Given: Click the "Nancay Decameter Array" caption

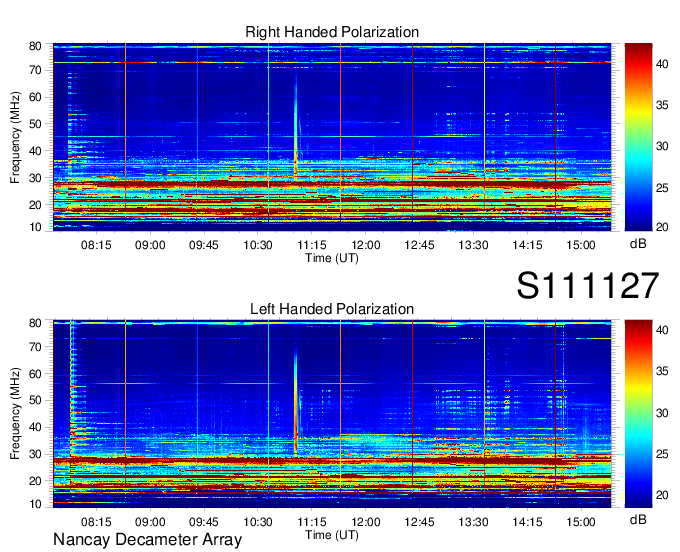Looking at the screenshot, I should (x=147, y=540).
